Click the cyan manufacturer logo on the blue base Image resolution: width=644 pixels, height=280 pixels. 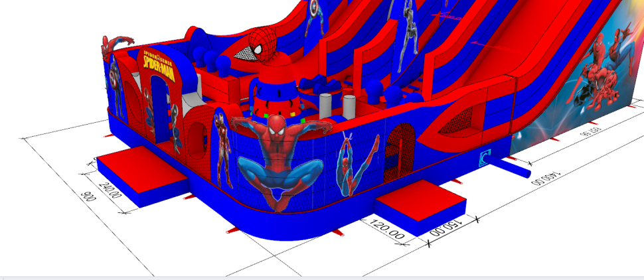(484, 158)
